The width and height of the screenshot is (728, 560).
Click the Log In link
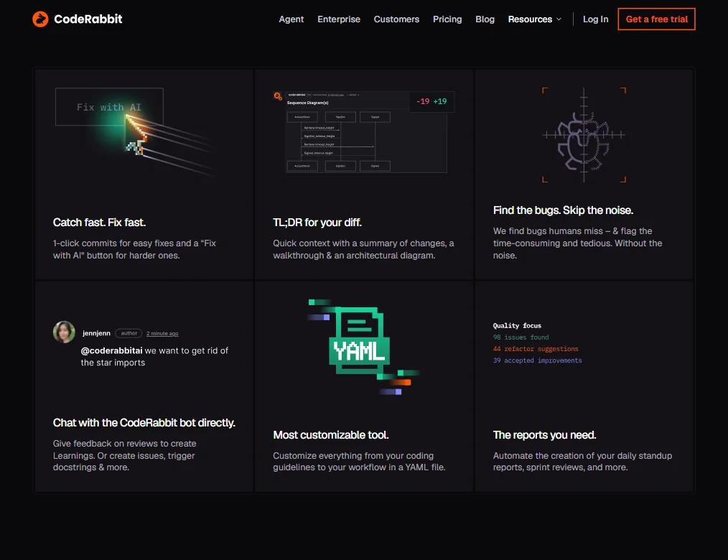[595, 19]
